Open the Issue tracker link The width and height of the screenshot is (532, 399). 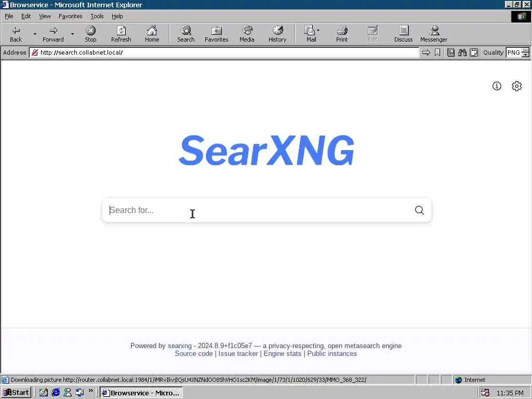tap(238, 353)
